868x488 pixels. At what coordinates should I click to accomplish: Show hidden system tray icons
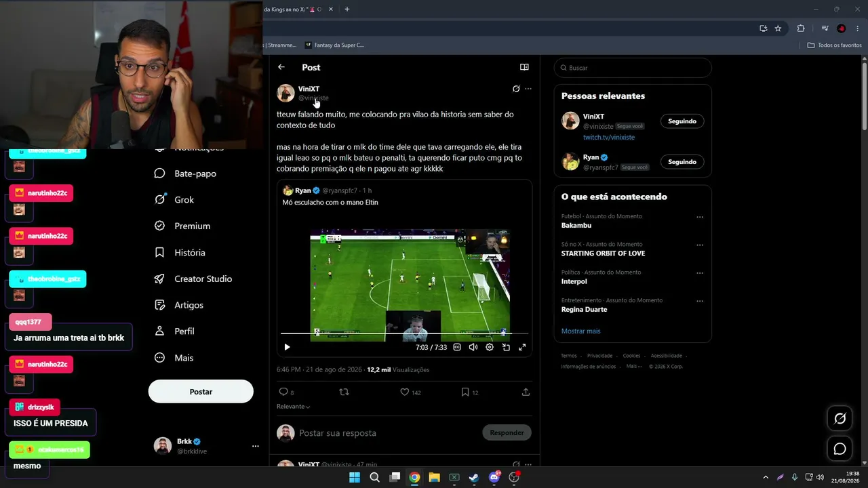click(x=766, y=477)
